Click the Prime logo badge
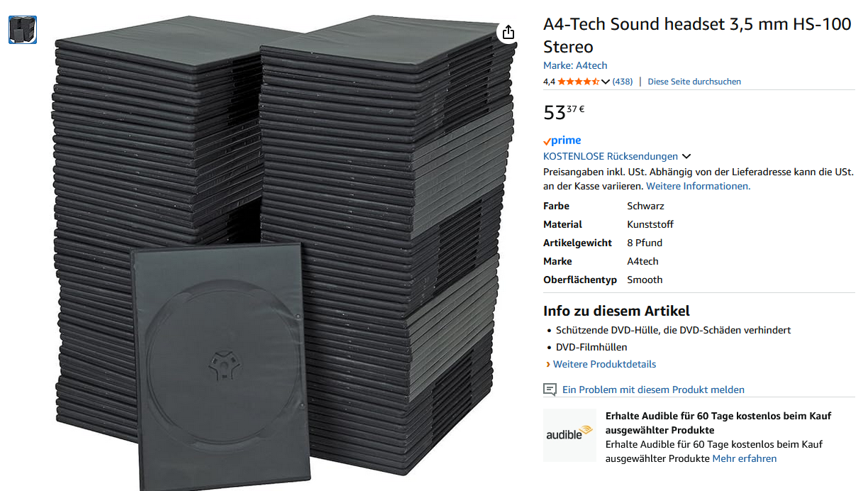Image resolution: width=868 pixels, height=491 pixels. (x=562, y=140)
